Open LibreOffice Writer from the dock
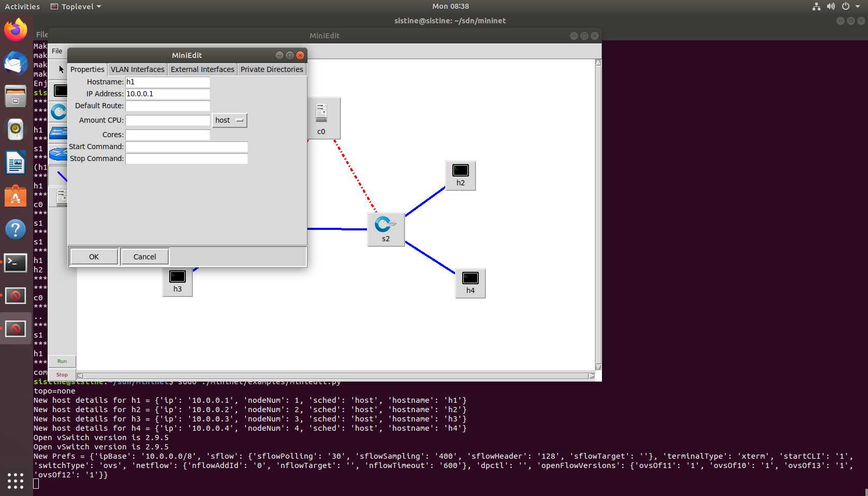This screenshot has height=496, width=868. pyautogui.click(x=16, y=163)
